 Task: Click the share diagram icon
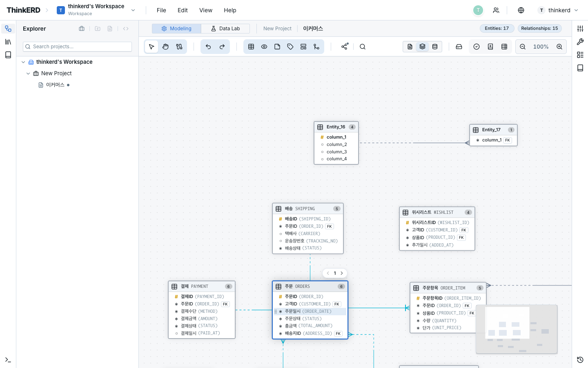click(x=345, y=47)
